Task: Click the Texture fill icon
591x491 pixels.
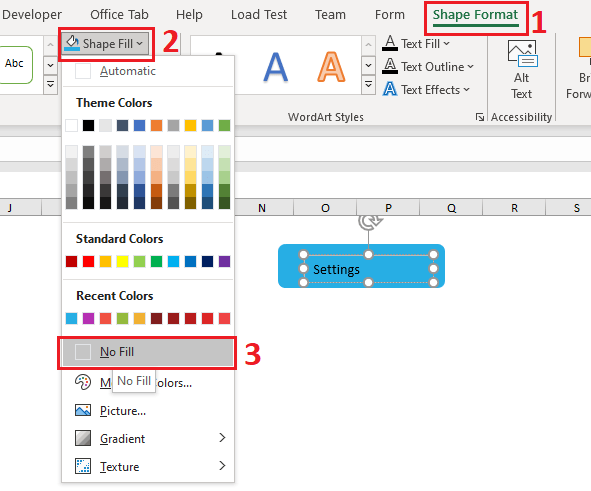Action: point(83,466)
